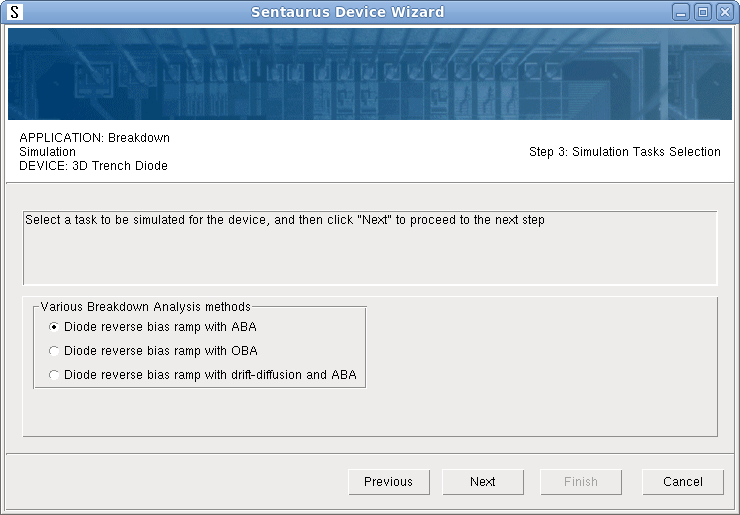Click the 'APPLICATION: Breakdown Simulation' text

point(94,144)
